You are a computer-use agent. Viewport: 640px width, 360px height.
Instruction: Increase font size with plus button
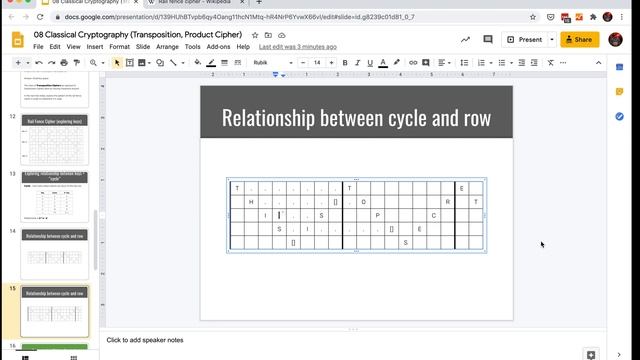click(x=331, y=63)
